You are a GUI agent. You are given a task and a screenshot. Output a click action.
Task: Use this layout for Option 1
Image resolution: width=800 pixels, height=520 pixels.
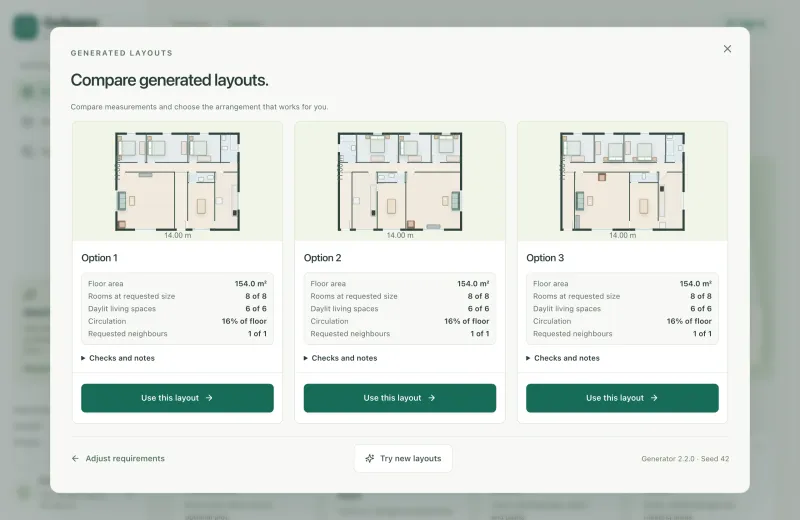pyautogui.click(x=178, y=398)
